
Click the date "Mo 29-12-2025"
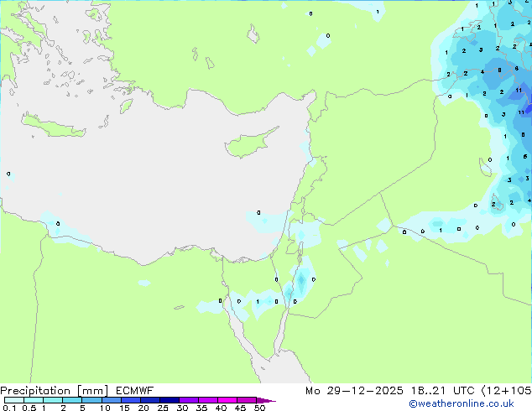354,391
